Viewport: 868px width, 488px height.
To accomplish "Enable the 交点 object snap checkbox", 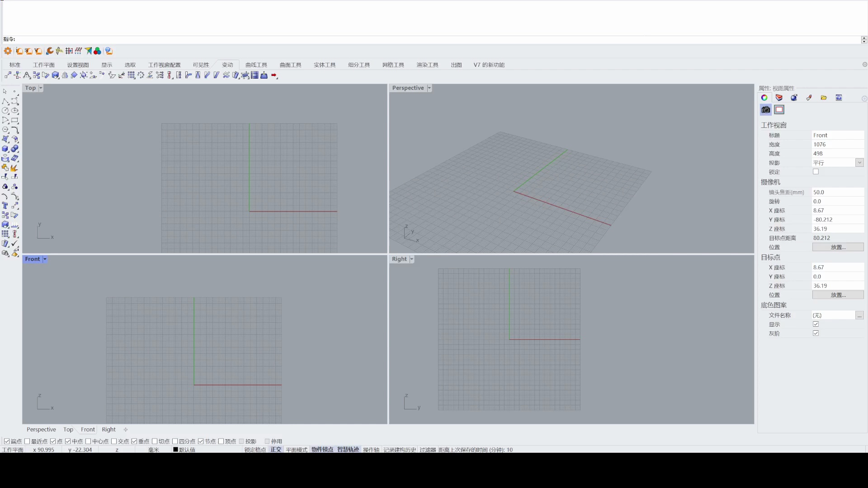I will 114,441.
